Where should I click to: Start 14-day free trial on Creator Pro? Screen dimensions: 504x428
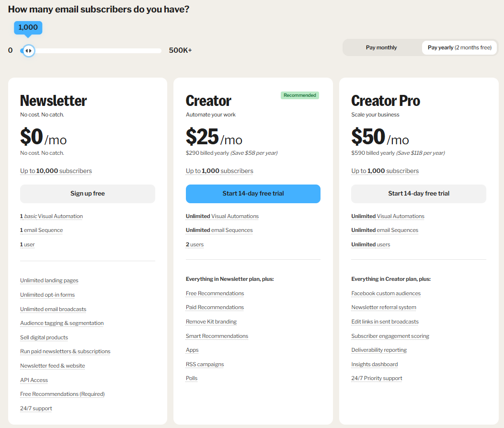tap(418, 194)
